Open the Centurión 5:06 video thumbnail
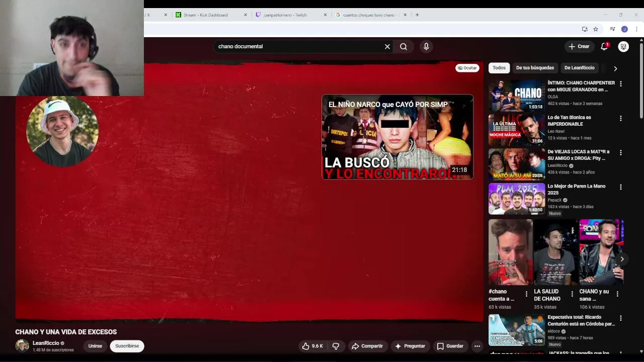The image size is (644, 362). click(x=516, y=330)
